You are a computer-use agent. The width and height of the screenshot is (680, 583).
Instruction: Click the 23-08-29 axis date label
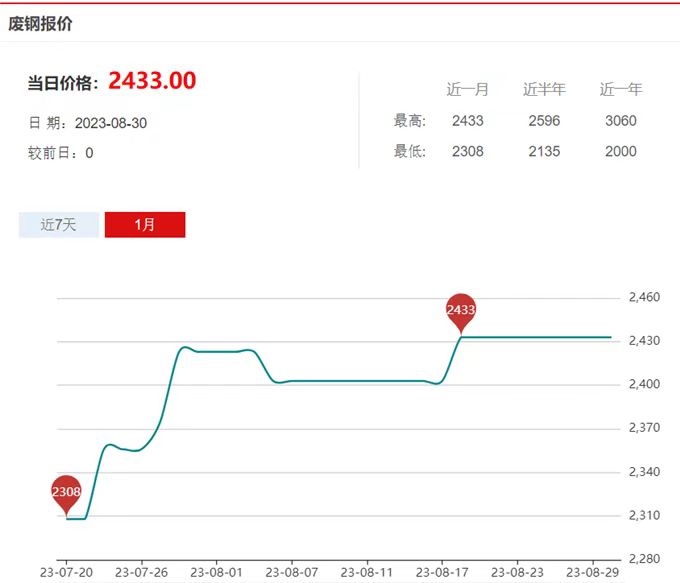592,573
